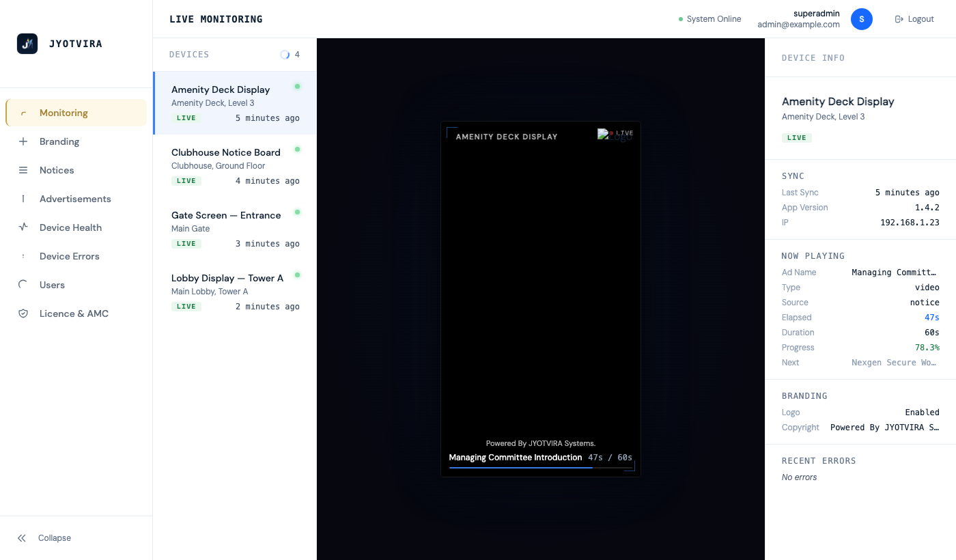Click the Device Health pulse icon
956x560 pixels.
23,227
